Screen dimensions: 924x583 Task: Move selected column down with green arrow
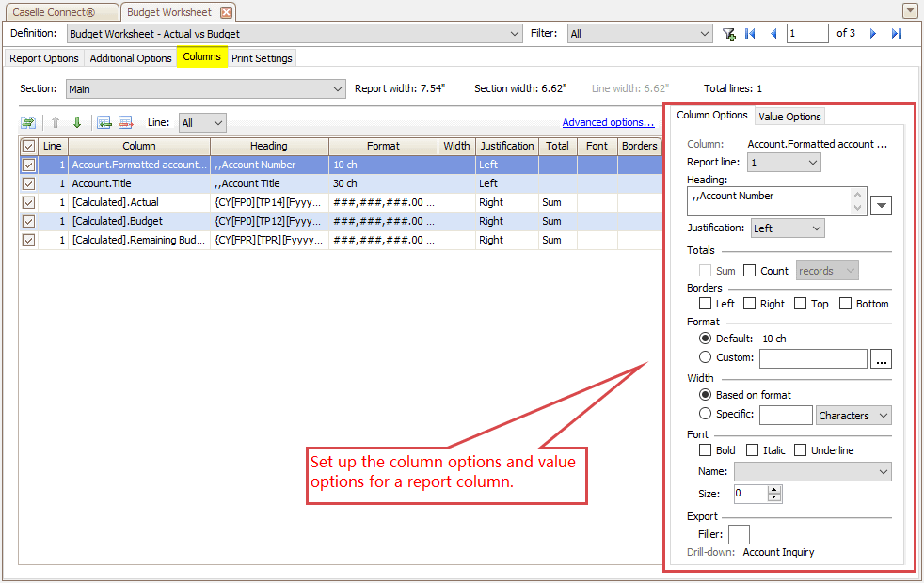tap(77, 122)
